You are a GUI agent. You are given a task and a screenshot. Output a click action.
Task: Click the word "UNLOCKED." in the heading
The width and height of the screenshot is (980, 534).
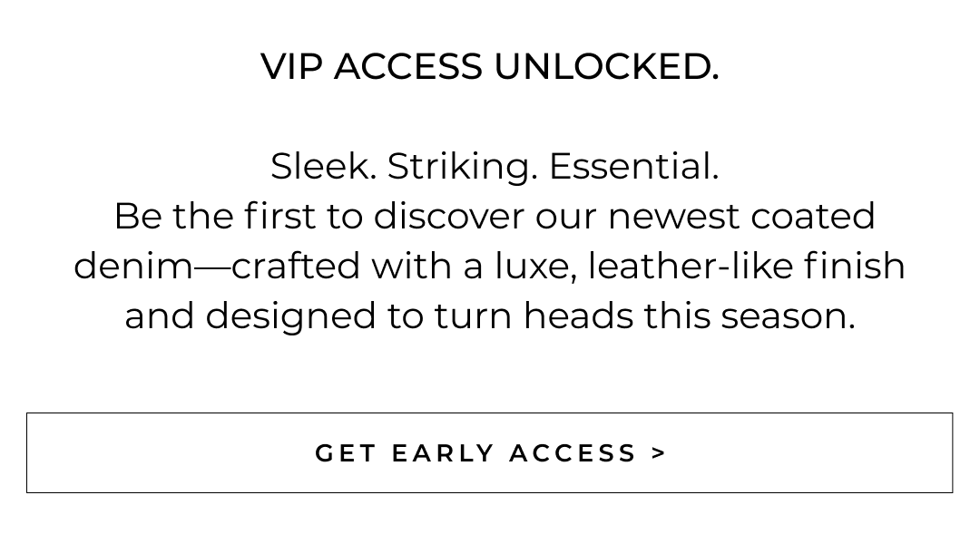click(605, 66)
